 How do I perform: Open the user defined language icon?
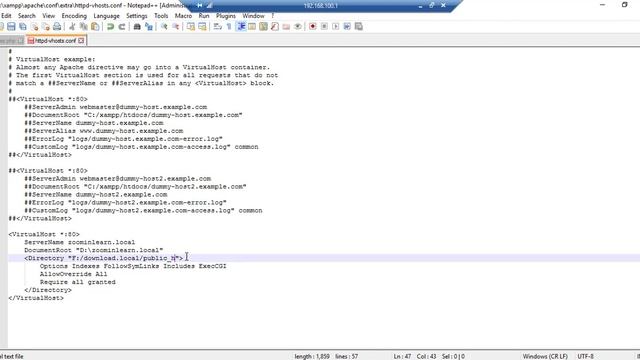coord(252,27)
